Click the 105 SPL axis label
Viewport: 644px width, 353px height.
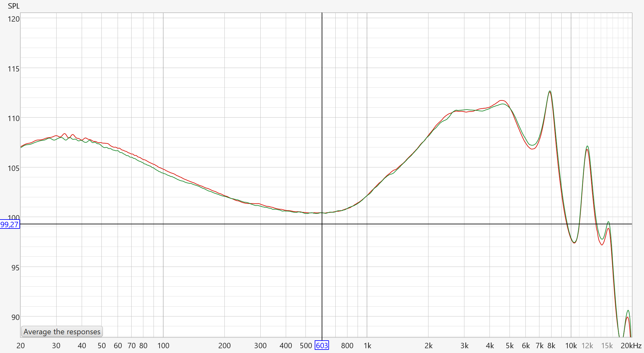click(14, 168)
